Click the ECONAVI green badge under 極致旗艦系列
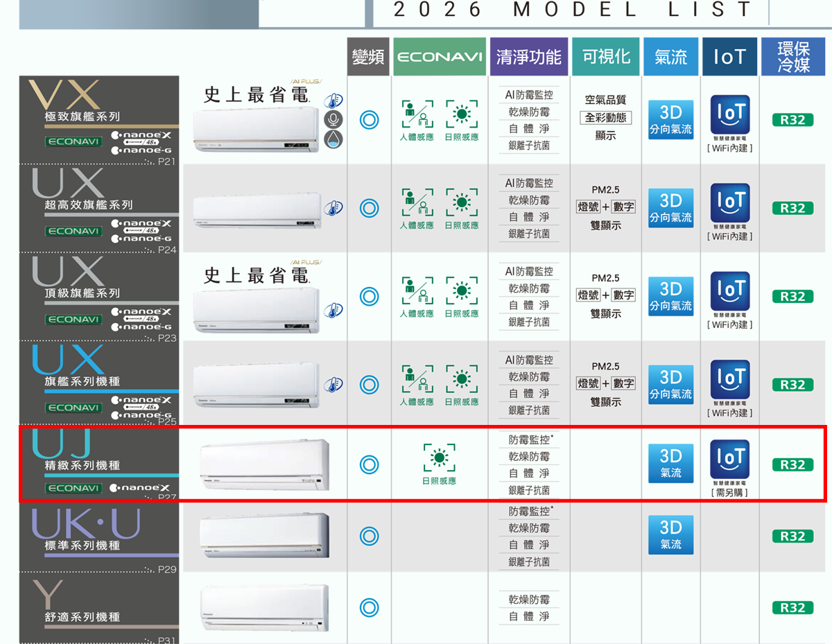832x644 pixels. (73, 142)
